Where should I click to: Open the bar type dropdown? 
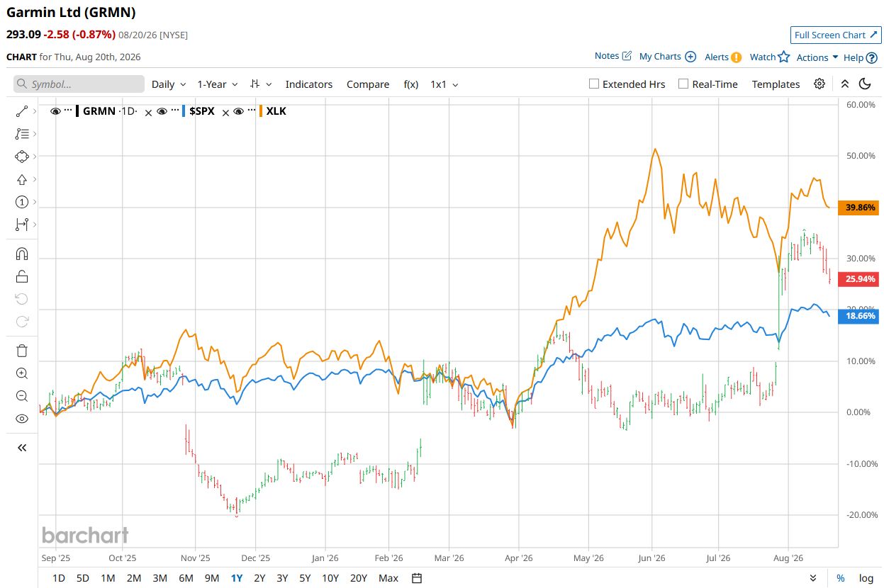261,84
